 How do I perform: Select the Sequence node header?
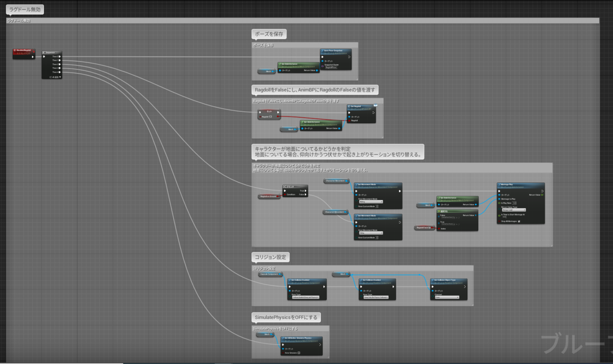pyautogui.click(x=52, y=53)
